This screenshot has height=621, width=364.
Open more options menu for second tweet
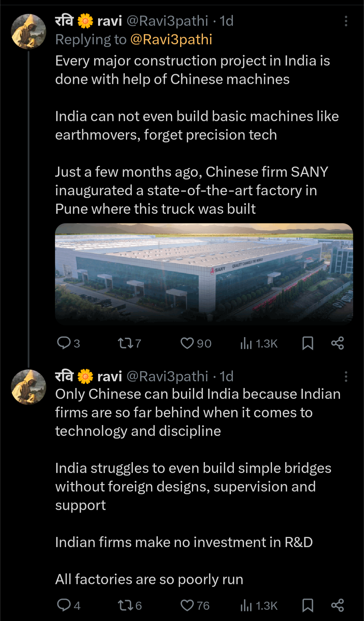(346, 376)
